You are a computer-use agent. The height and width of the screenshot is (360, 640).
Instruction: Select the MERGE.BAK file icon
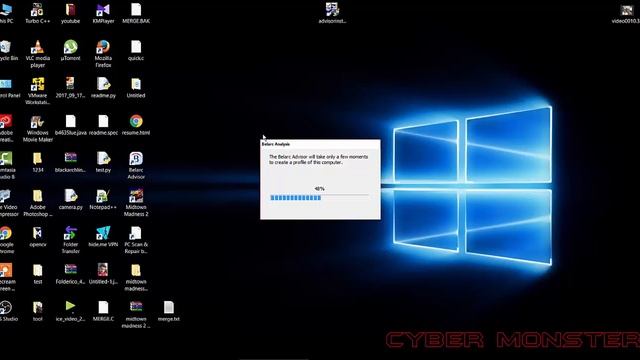coord(136,10)
